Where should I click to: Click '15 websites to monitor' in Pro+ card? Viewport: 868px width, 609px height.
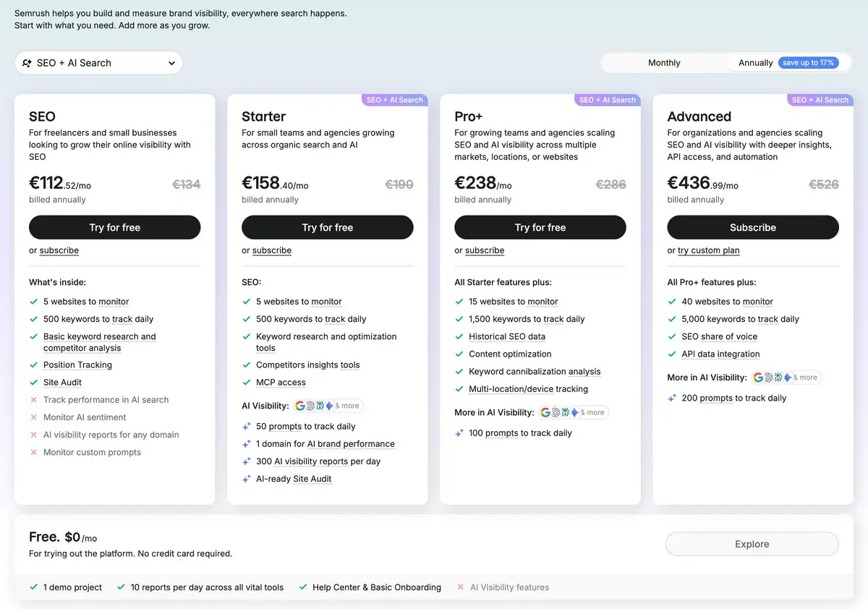(514, 302)
